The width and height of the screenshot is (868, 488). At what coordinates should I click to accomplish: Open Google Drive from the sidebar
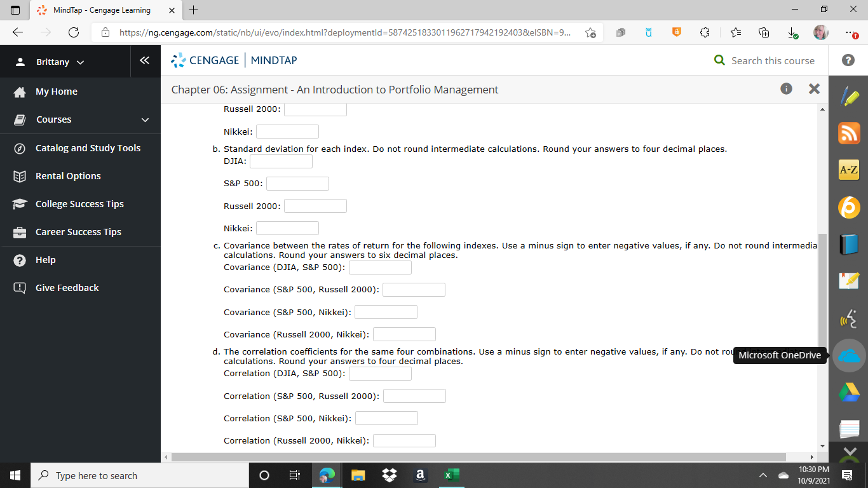coord(849,392)
